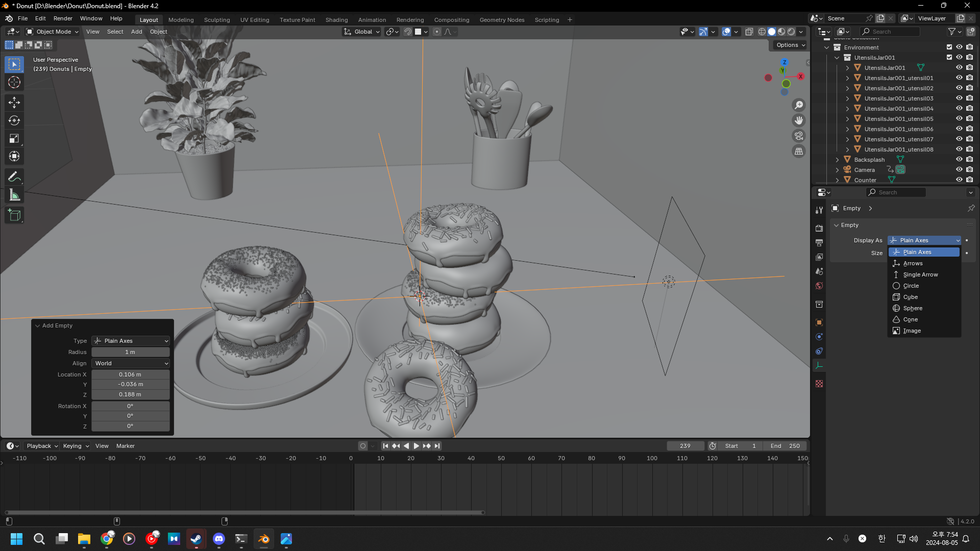This screenshot has width=980, height=551.
Task: Select the Move tool in toolbar
Action: 14,103
